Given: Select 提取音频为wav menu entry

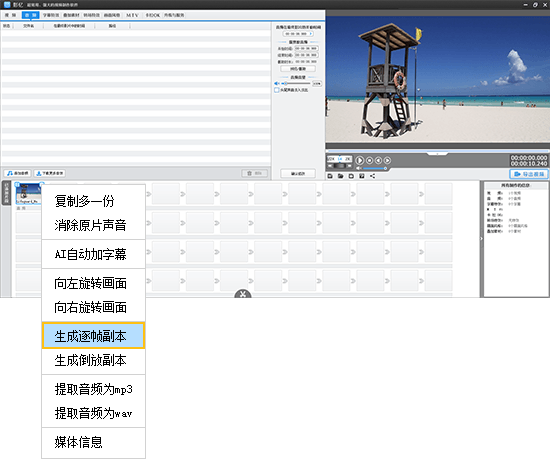Looking at the screenshot, I should coord(93,413).
